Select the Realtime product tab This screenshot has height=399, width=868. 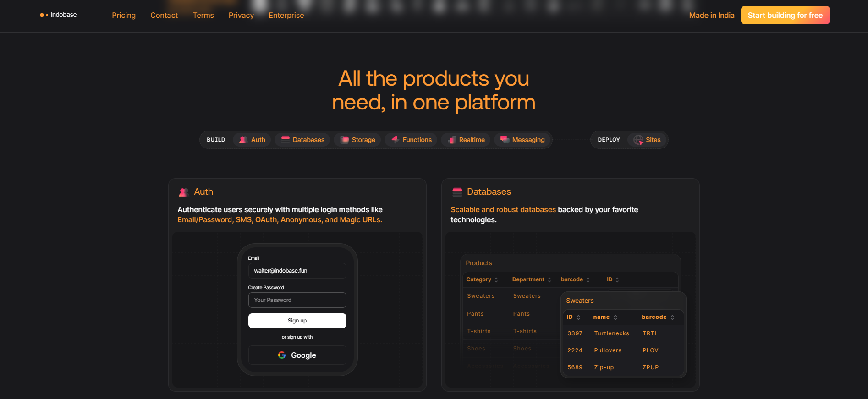(x=466, y=140)
